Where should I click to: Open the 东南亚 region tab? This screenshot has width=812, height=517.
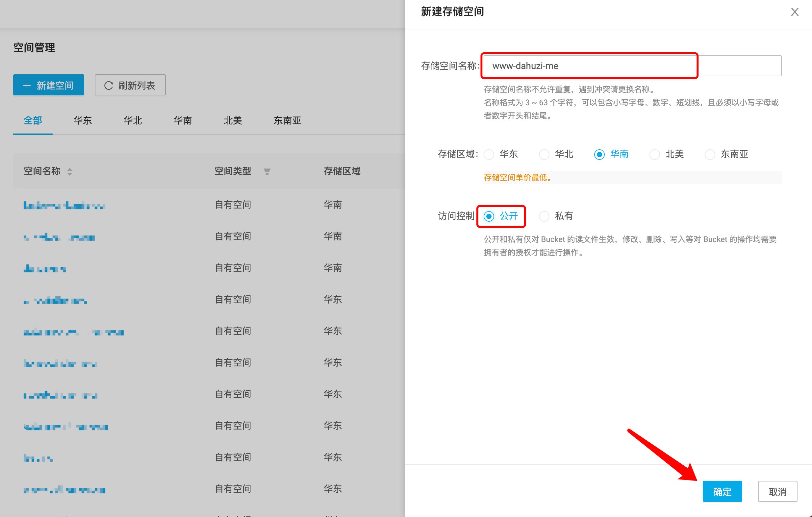click(x=287, y=120)
